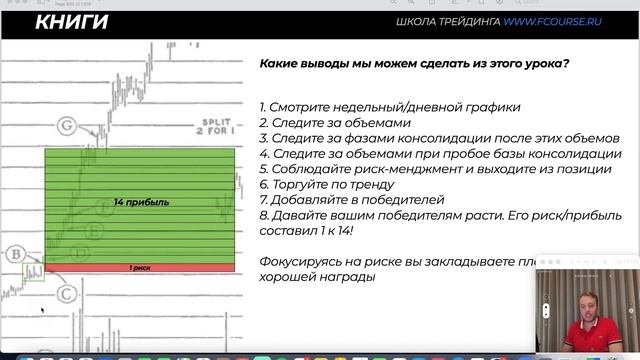Select the heading 'Какие выводы мы можем сделать'
Screen dimensions: 640x360
pyautogui.click(x=414, y=64)
